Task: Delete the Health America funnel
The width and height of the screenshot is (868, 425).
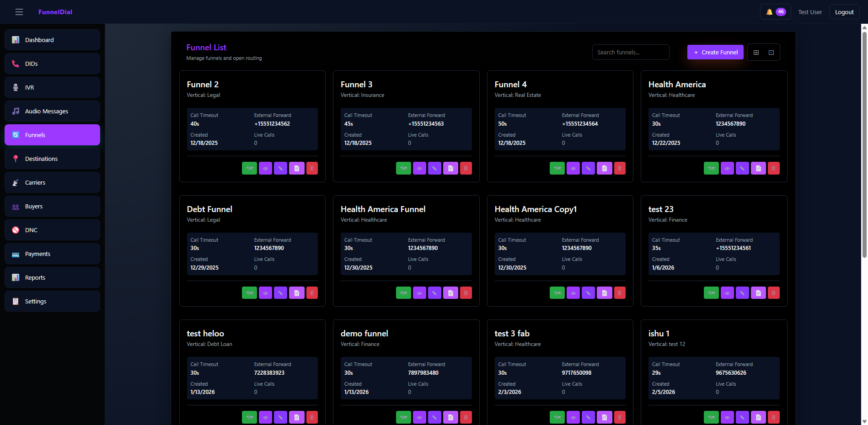Action: 773,168
